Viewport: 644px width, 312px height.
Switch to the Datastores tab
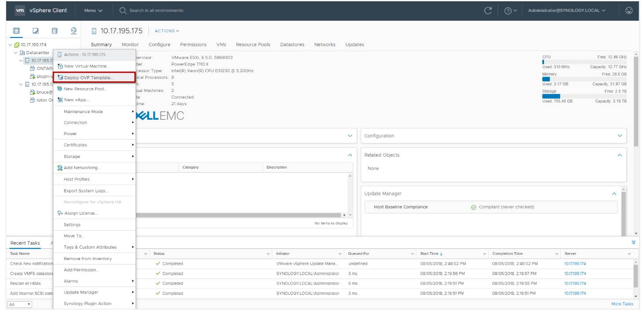(x=292, y=44)
